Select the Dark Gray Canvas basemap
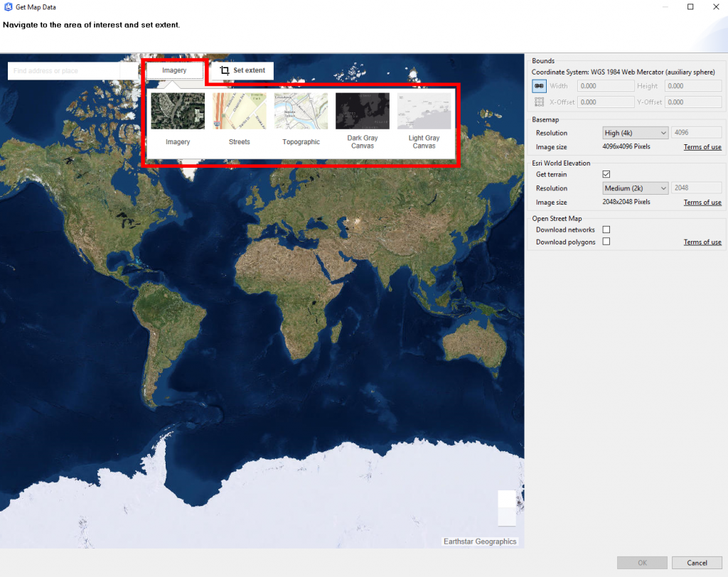 (x=363, y=111)
